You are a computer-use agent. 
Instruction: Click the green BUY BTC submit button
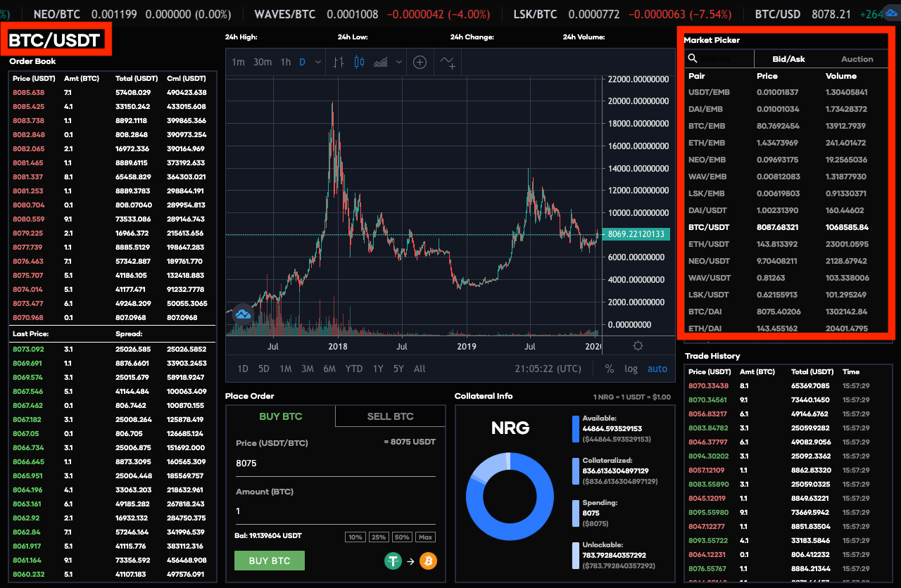pyautogui.click(x=270, y=561)
